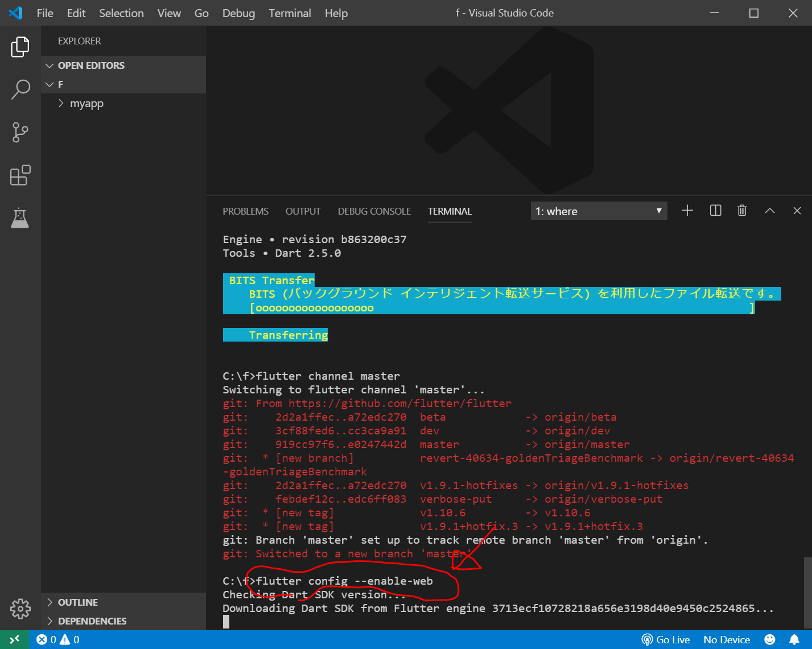
Task: Open the Terminal menu in menu bar
Action: pyautogui.click(x=290, y=13)
